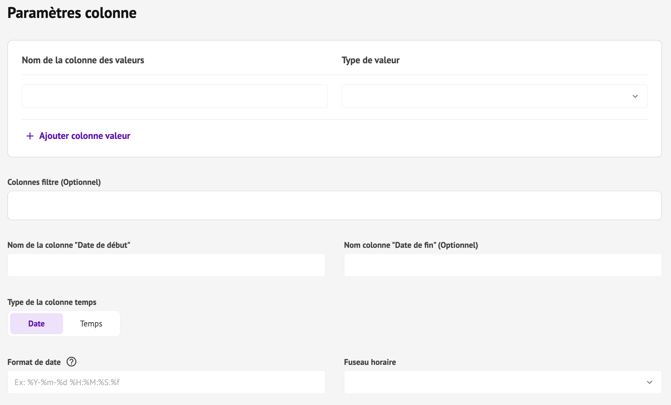This screenshot has height=405, width=671.
Task: Click the Ajouter colonne valeur link
Action: (x=84, y=136)
